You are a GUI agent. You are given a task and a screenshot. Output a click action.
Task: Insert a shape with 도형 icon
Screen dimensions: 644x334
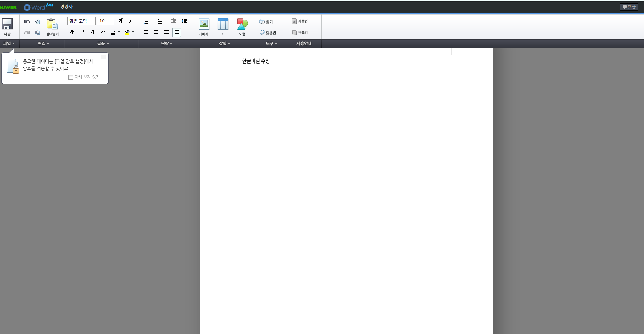(x=242, y=27)
